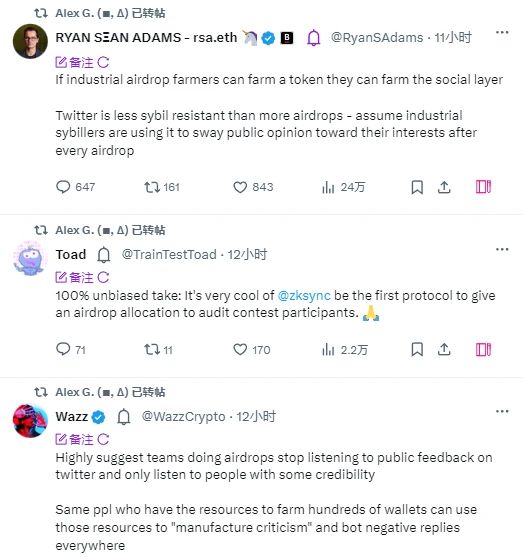The width and height of the screenshot is (524, 557).
Task: Toggle notification bell for @RyanSAdams
Action: click(x=314, y=38)
